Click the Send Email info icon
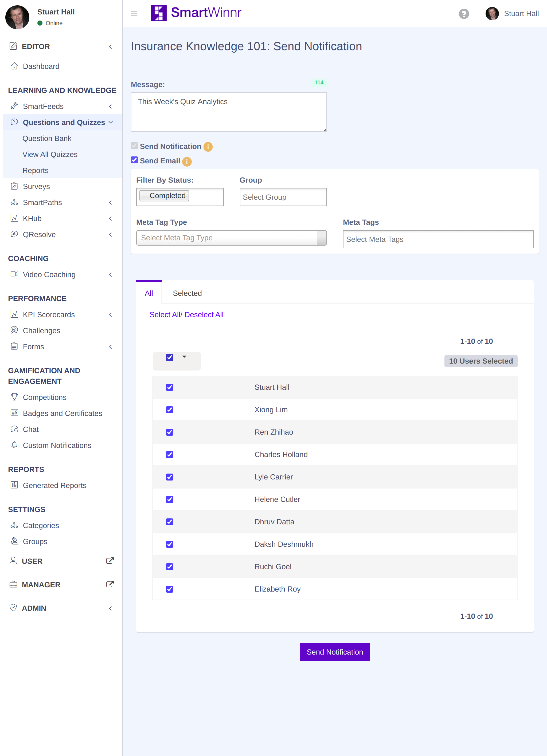 (187, 161)
